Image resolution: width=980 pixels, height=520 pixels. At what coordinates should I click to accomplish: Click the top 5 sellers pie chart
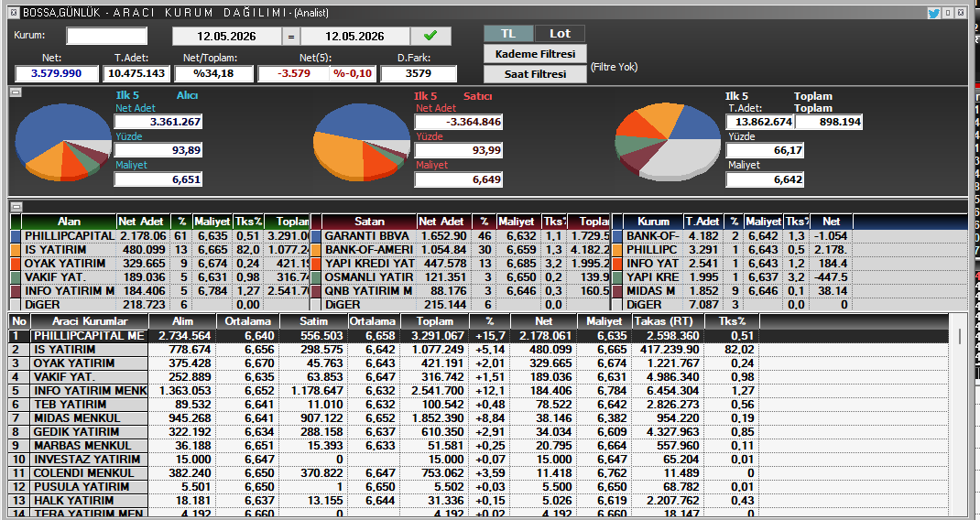point(362,143)
